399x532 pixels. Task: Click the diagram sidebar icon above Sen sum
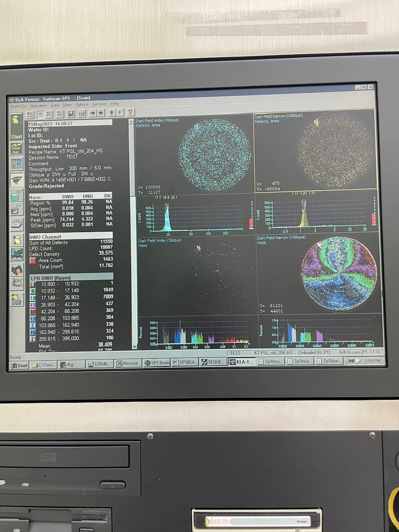(16, 284)
